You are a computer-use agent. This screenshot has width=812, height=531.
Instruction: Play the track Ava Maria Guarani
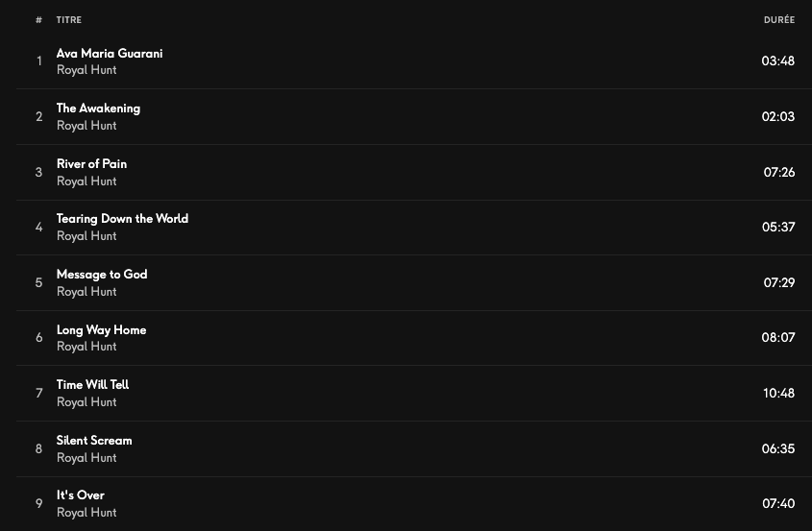tap(110, 54)
